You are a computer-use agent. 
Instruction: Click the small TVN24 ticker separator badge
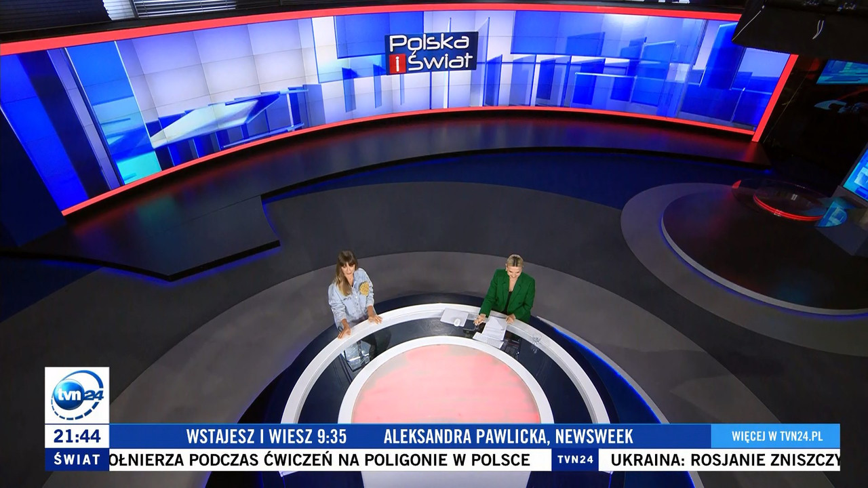(x=575, y=460)
